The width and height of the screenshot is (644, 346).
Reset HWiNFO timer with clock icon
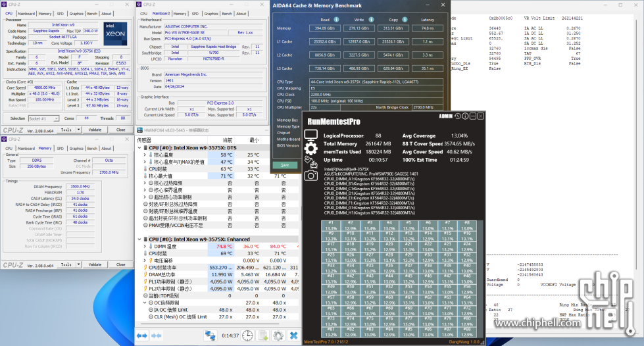pos(247,335)
